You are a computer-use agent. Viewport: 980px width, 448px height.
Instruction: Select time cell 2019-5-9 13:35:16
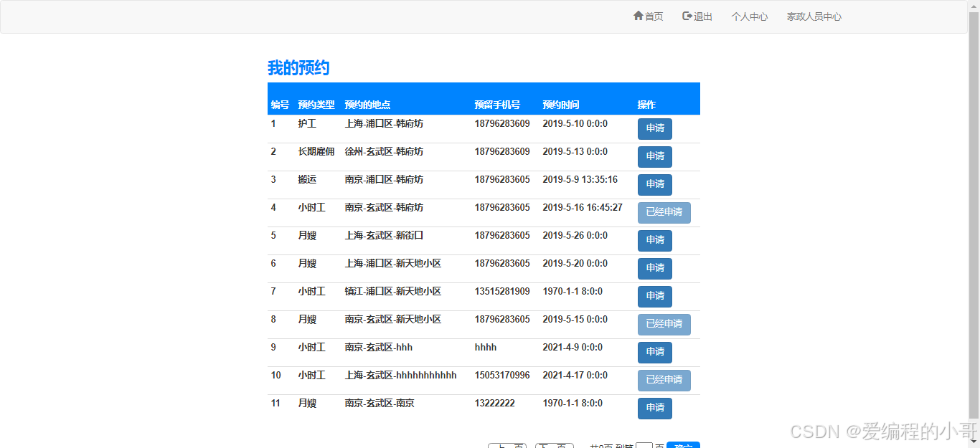tap(580, 179)
